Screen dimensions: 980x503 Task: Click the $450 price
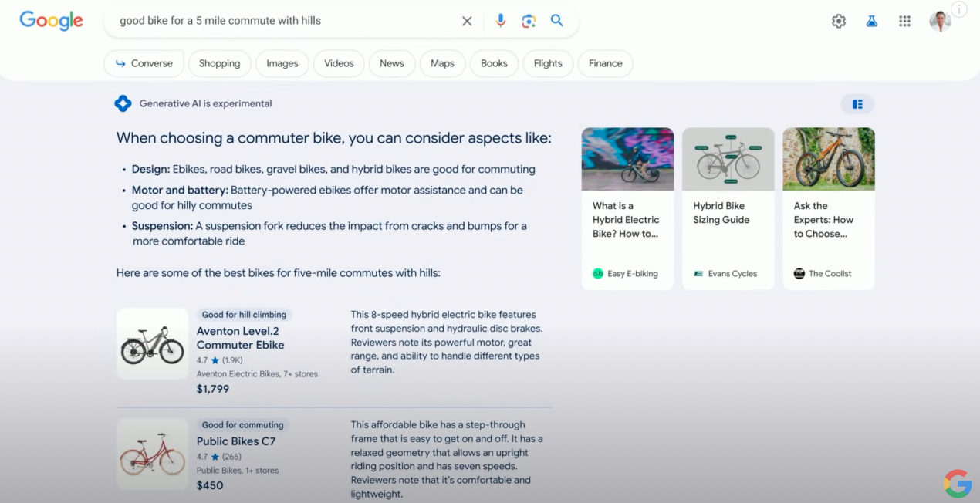(x=210, y=485)
